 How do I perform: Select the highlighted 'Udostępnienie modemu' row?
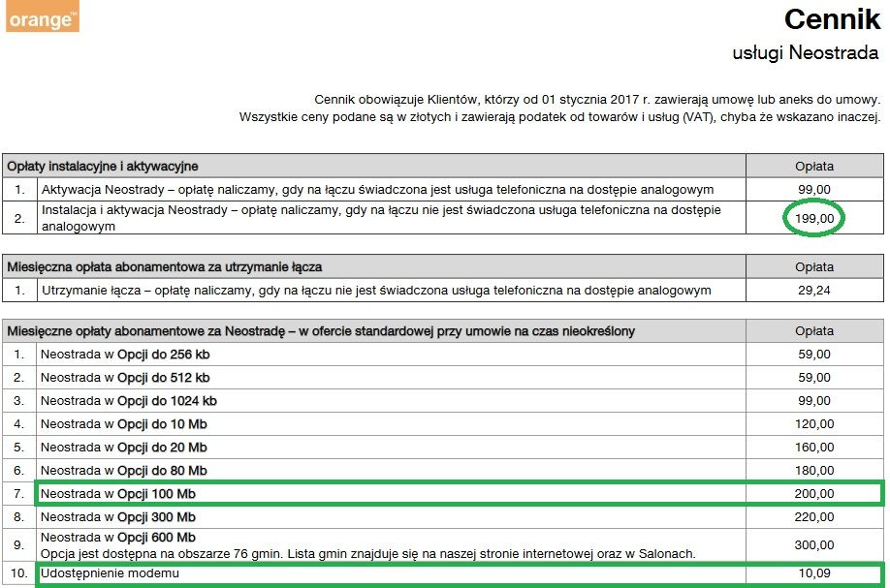(x=110, y=574)
